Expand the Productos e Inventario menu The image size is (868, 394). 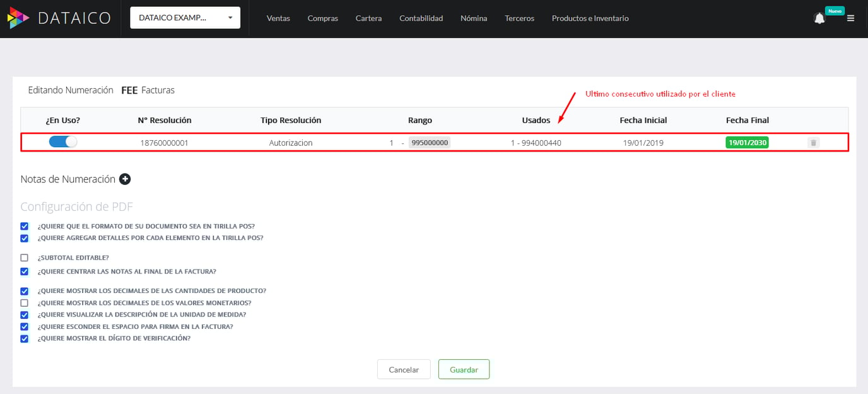(x=590, y=18)
